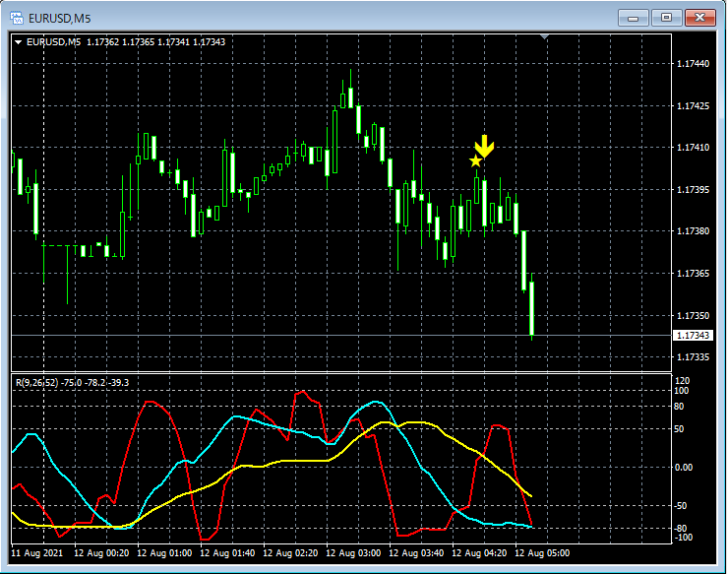728x574 pixels.
Task: Click the 1.17425 price scale label
Action: click(694, 106)
